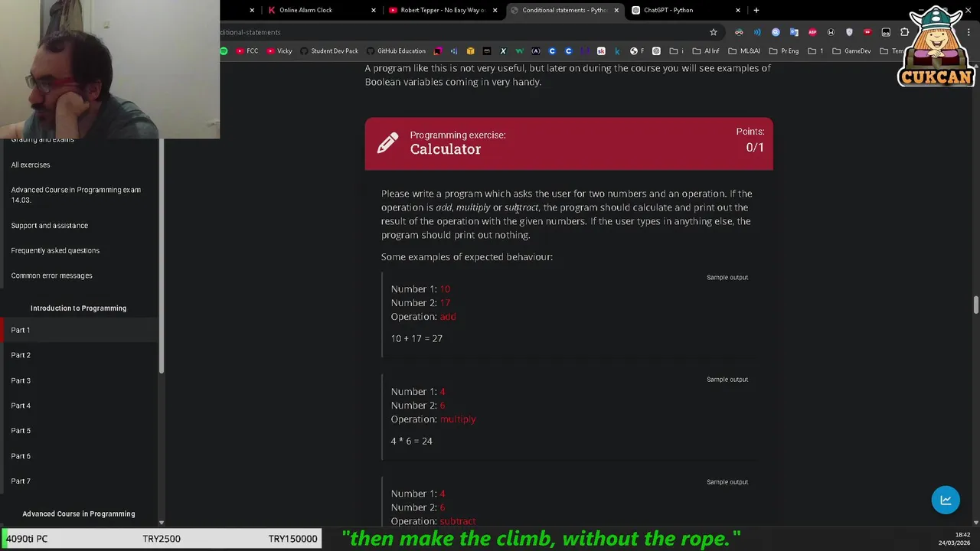This screenshot has width=980, height=551.
Task: Open the bookmarks folder labeled 1
Action: 815,51
